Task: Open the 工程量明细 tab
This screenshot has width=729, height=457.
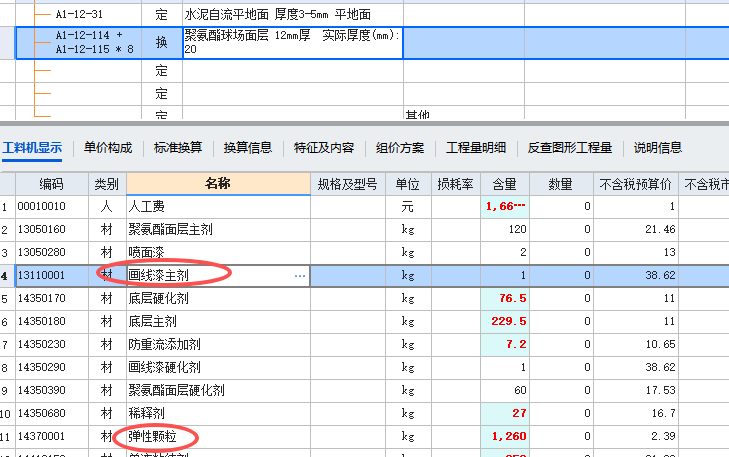Action: pyautogui.click(x=476, y=148)
